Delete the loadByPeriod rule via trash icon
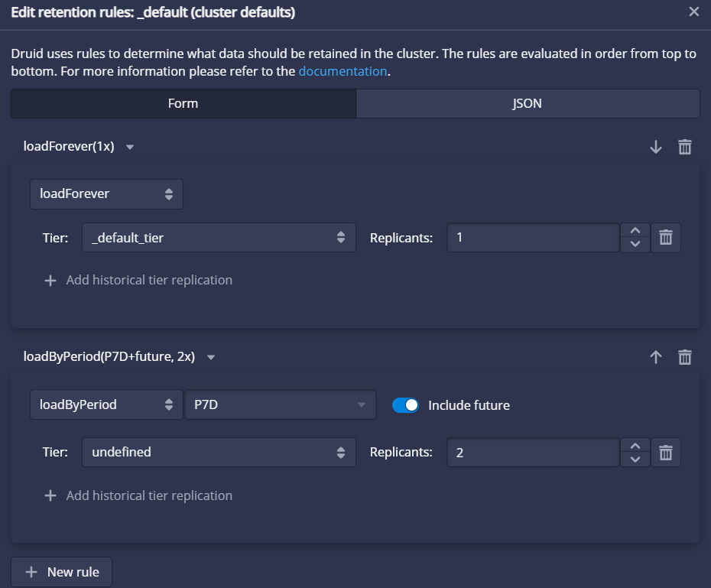This screenshot has width=711, height=588. [685, 357]
